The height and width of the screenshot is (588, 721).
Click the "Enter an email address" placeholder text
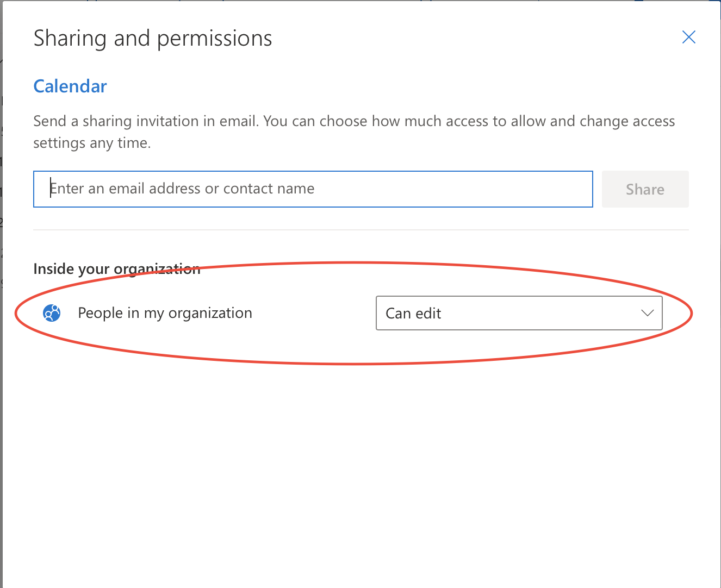coord(182,189)
